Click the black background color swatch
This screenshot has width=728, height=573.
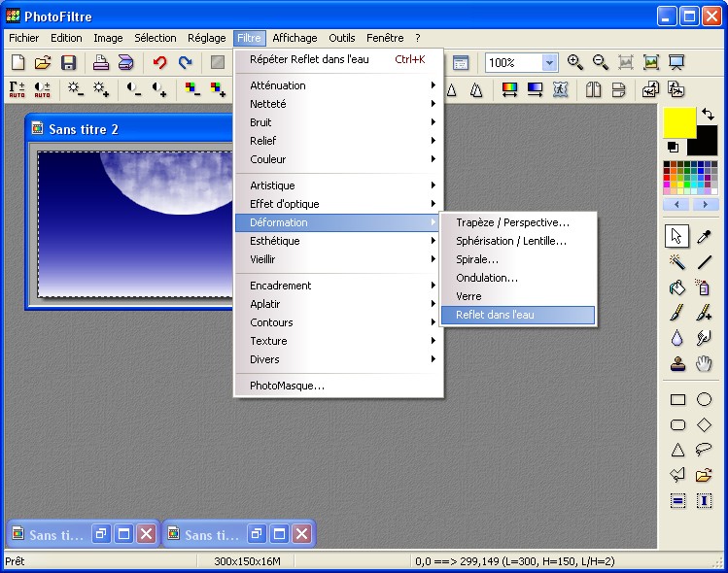708,144
